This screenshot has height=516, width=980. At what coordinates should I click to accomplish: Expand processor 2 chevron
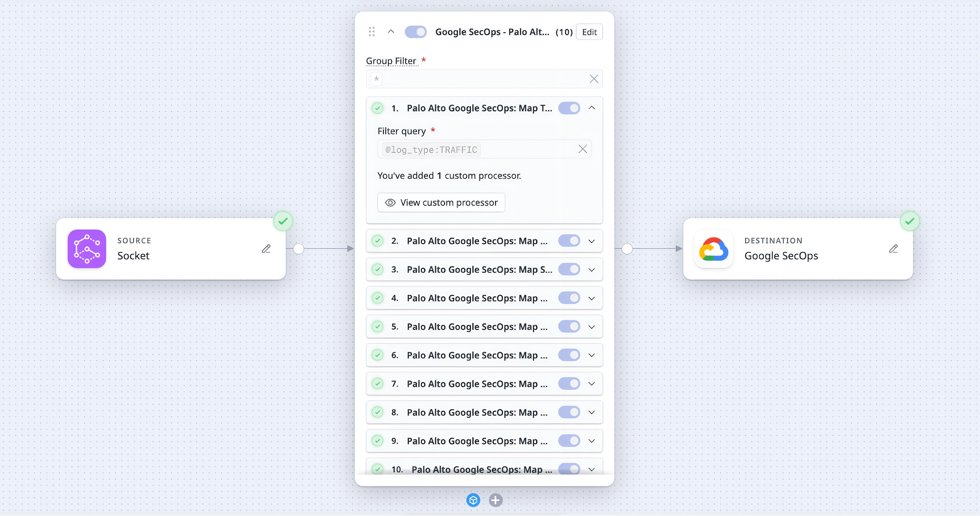[x=592, y=241]
